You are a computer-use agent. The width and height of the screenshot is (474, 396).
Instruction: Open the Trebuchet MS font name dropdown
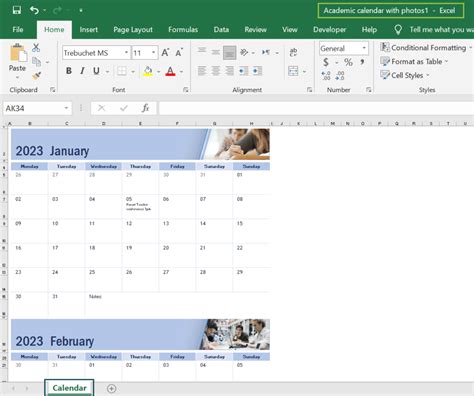pyautogui.click(x=126, y=53)
